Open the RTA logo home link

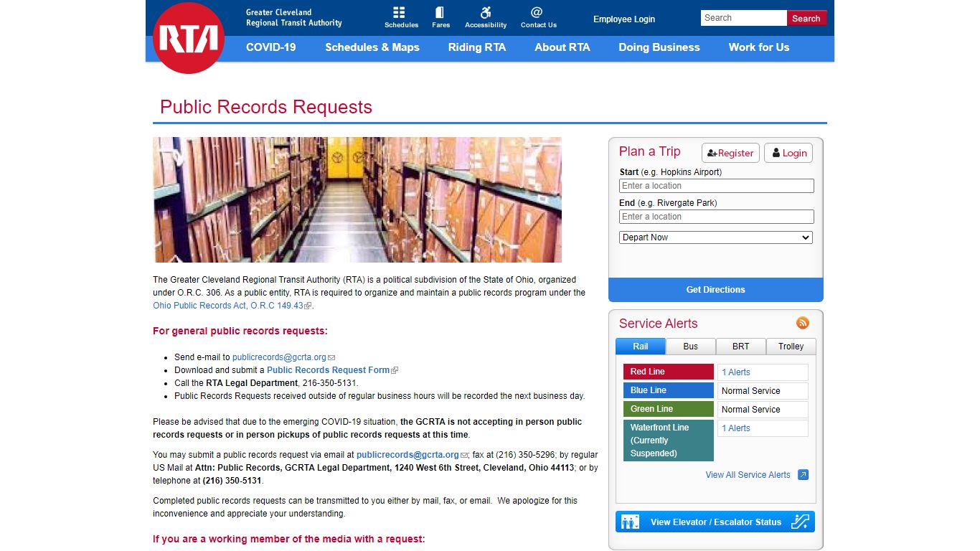click(189, 37)
